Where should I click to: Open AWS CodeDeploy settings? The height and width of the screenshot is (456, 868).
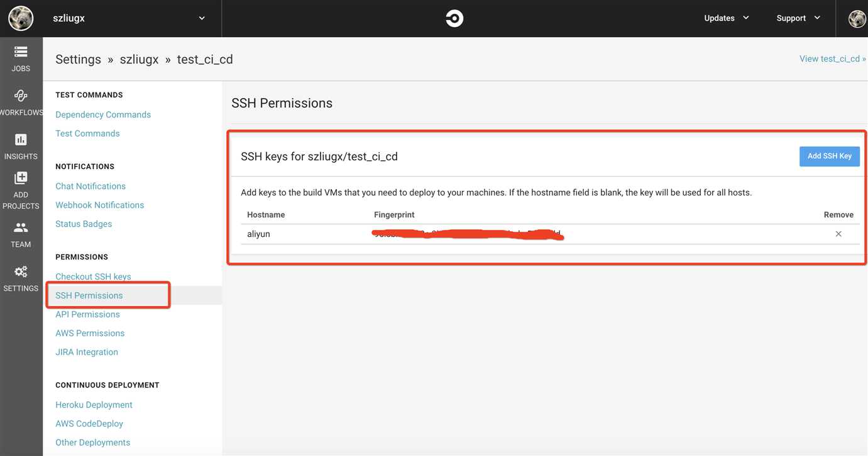89,423
